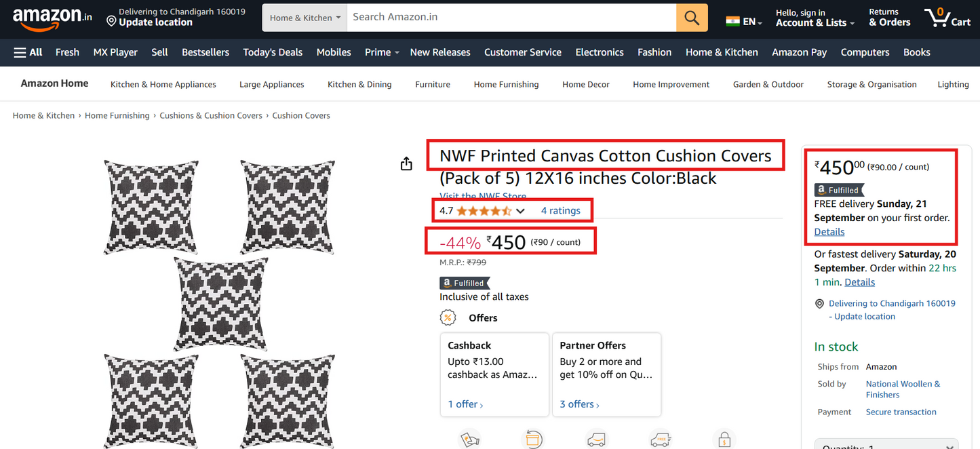Click the search magnifier icon
This screenshot has width=980, height=449.
(691, 18)
